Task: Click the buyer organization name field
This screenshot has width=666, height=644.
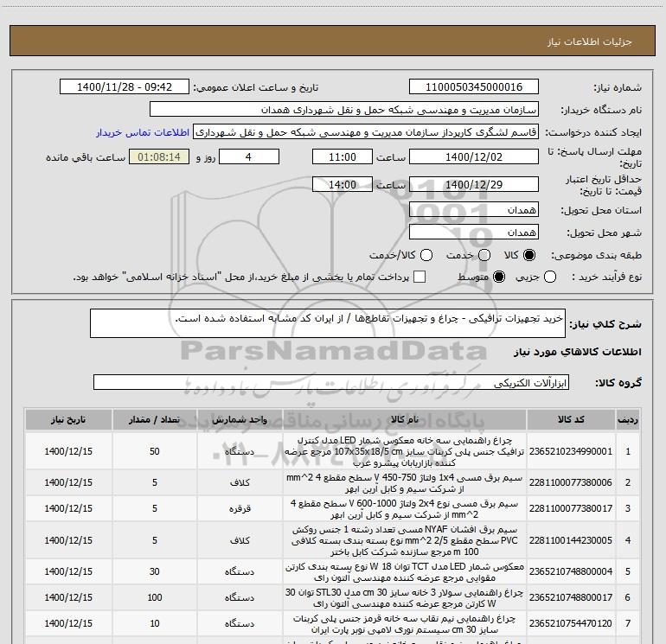Action: pyautogui.click(x=344, y=110)
